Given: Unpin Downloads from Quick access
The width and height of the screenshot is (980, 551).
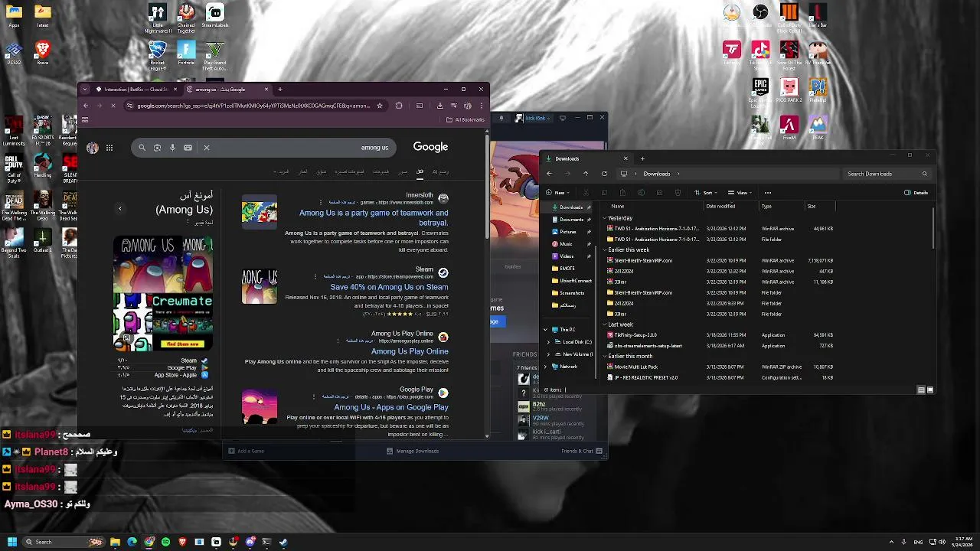Looking at the screenshot, I should tap(589, 207).
